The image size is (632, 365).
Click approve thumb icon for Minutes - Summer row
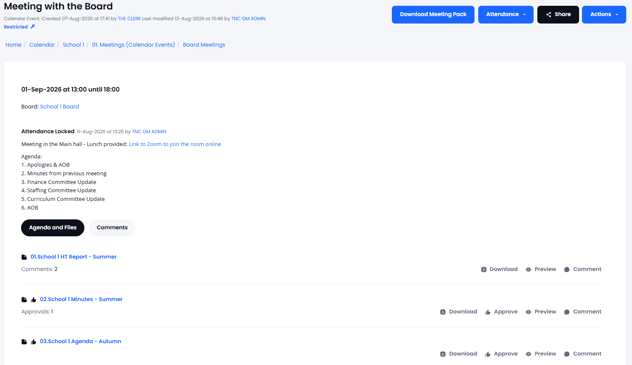[488, 312]
